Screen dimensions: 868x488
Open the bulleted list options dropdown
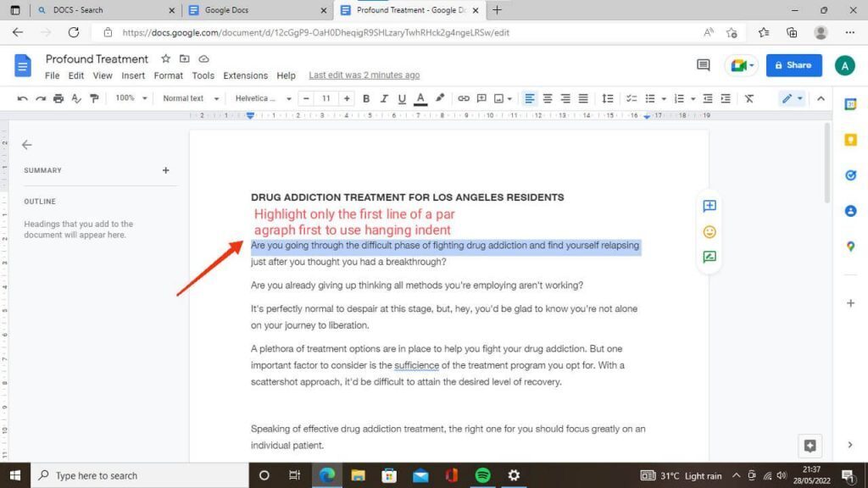tap(663, 98)
